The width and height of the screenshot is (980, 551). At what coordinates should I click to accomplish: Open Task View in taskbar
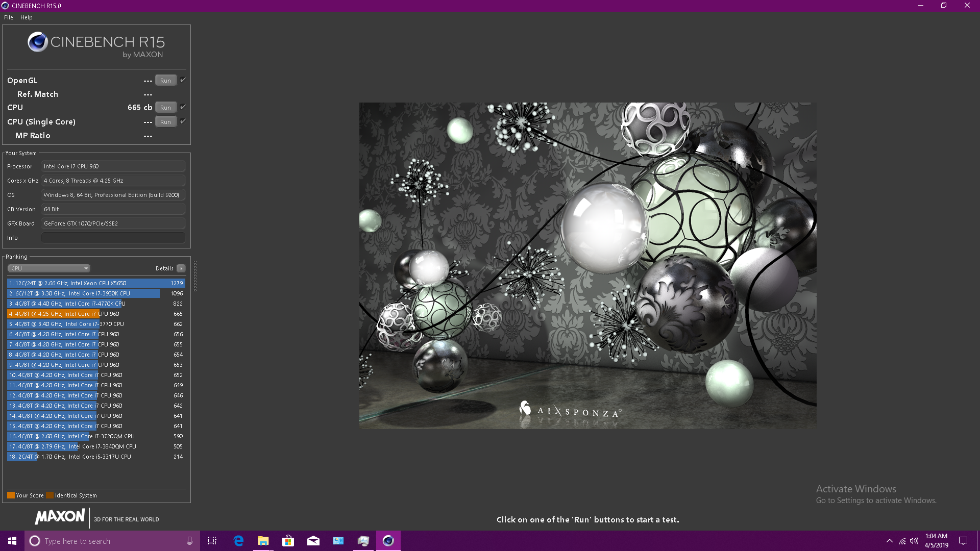[x=212, y=541]
